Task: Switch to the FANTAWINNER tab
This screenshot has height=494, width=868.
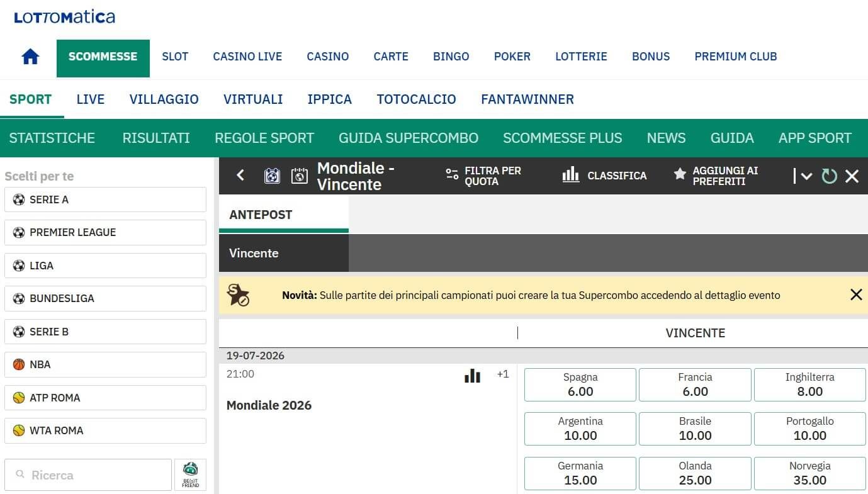Action: pyautogui.click(x=527, y=99)
